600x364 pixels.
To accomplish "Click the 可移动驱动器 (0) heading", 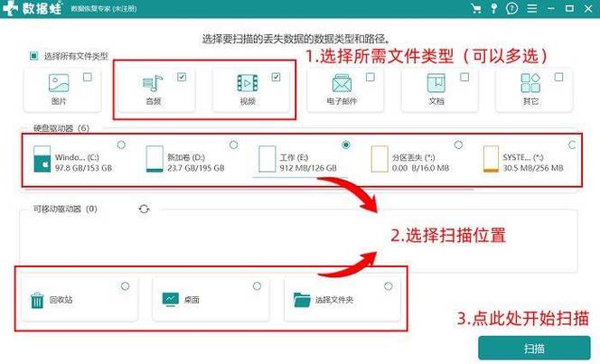I will pos(65,209).
